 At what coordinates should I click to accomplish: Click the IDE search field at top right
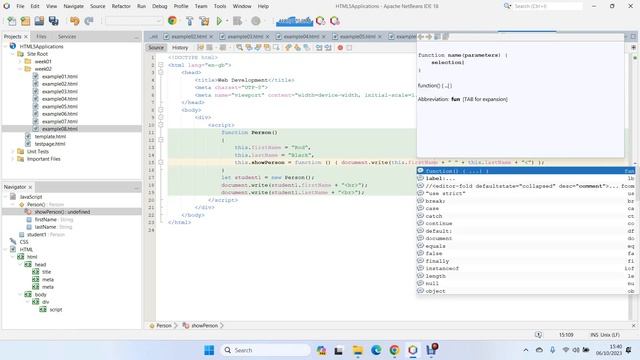tap(547, 6)
